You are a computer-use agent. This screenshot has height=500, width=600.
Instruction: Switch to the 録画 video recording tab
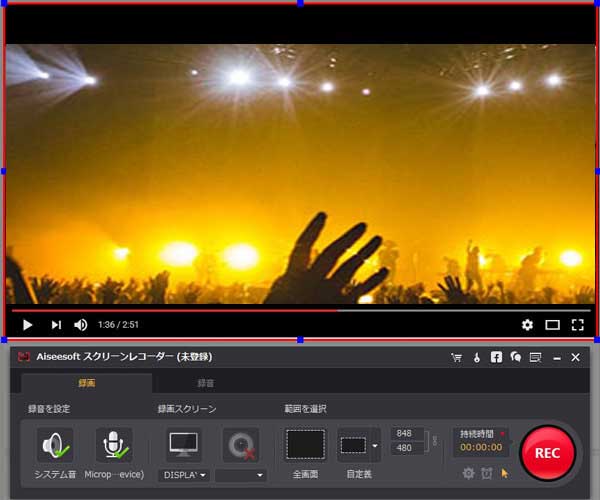[87, 383]
